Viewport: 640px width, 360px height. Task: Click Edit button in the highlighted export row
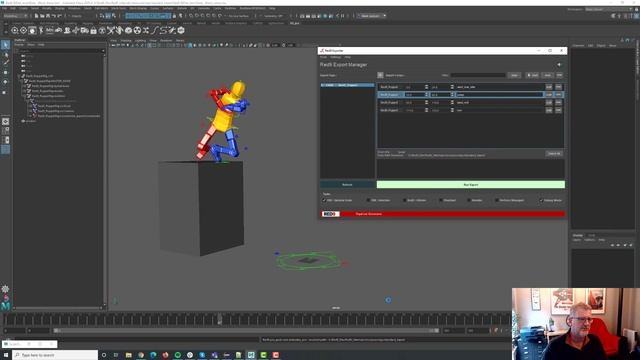tap(549, 95)
